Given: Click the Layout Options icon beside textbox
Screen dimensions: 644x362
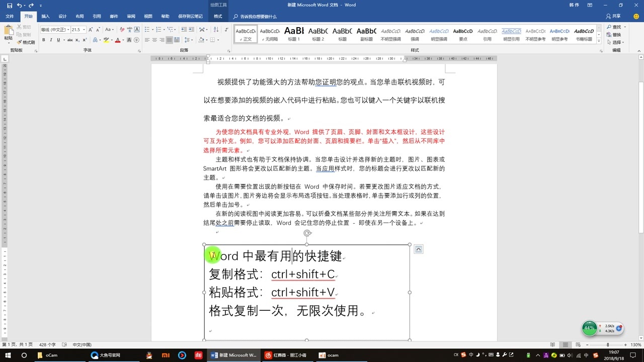Looking at the screenshot, I should pyautogui.click(x=418, y=249).
